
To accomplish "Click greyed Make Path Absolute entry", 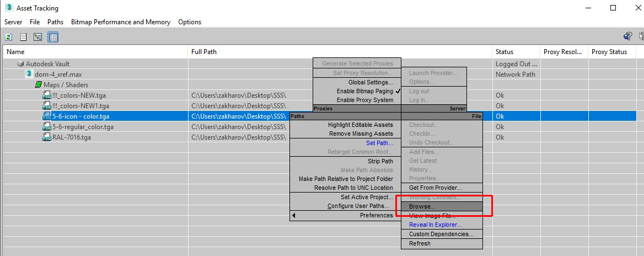I will [x=367, y=170].
